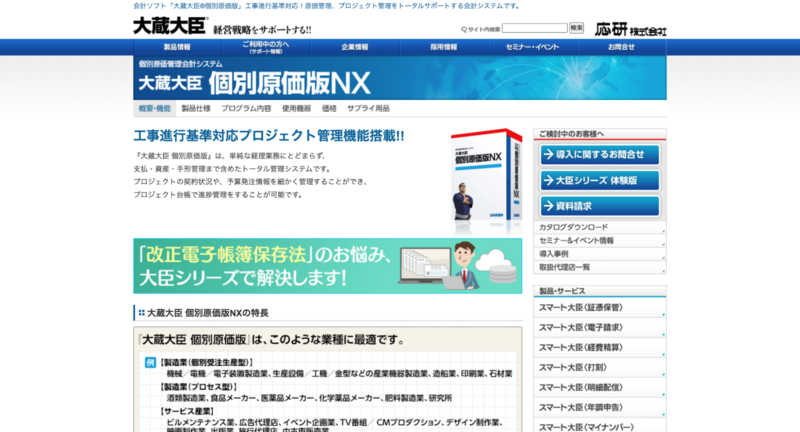This screenshot has height=432, width=800.
Task: Open スマート大臣〈証憑保管〉 link
Action: (x=599, y=308)
